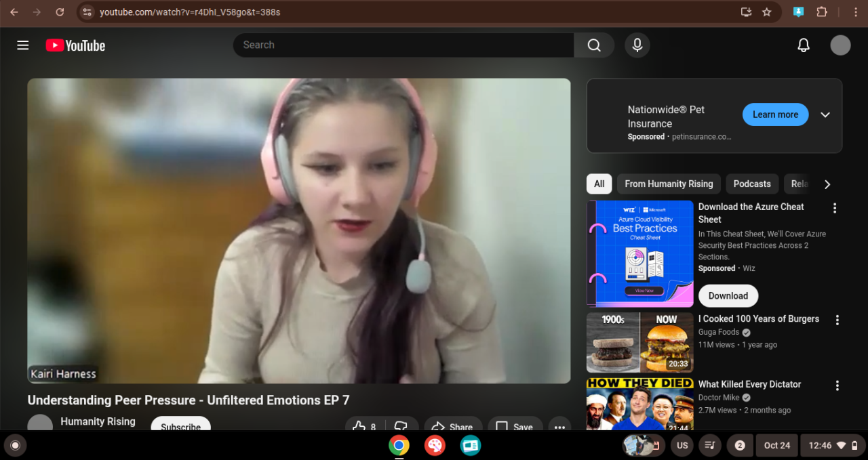Click the YouTube logo to go home

pyautogui.click(x=75, y=45)
